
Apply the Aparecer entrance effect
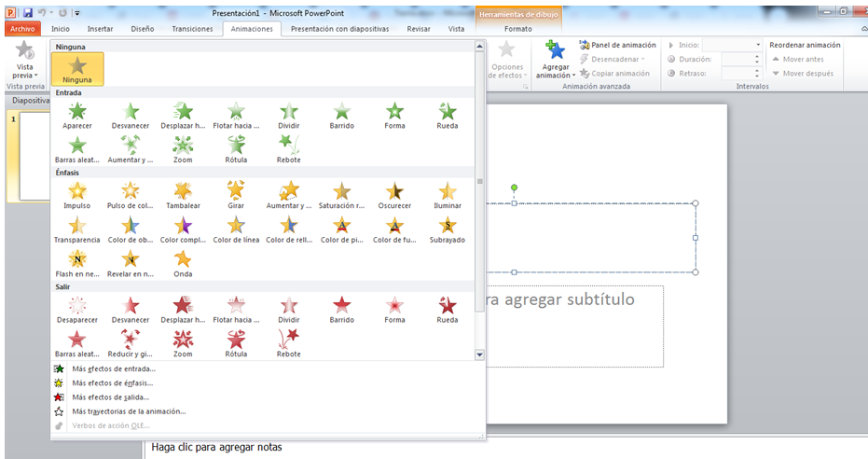77,116
